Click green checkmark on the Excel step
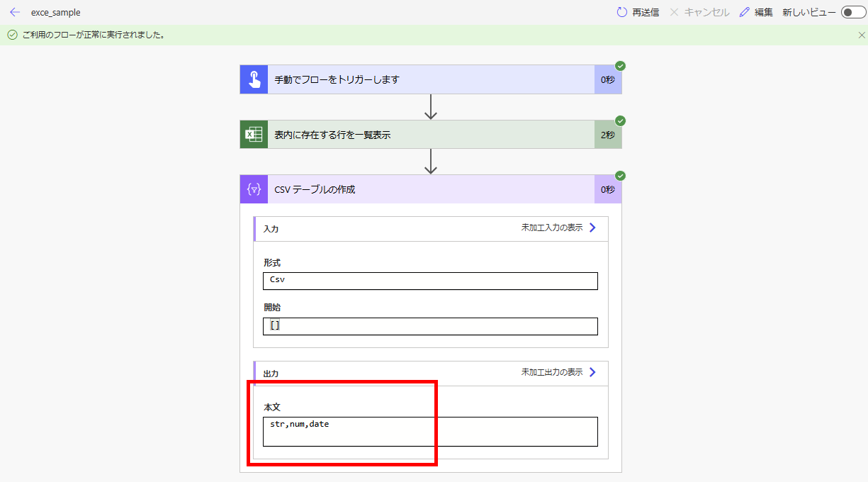 pyautogui.click(x=619, y=120)
